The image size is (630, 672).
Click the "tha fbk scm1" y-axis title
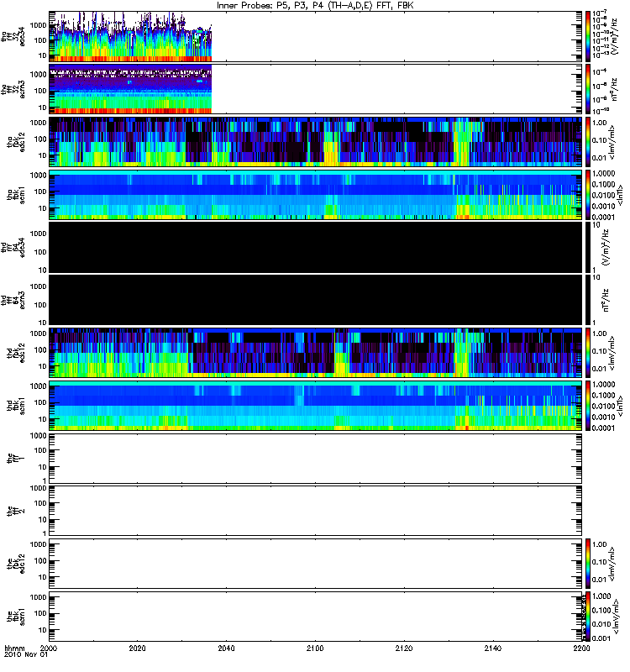[16, 195]
